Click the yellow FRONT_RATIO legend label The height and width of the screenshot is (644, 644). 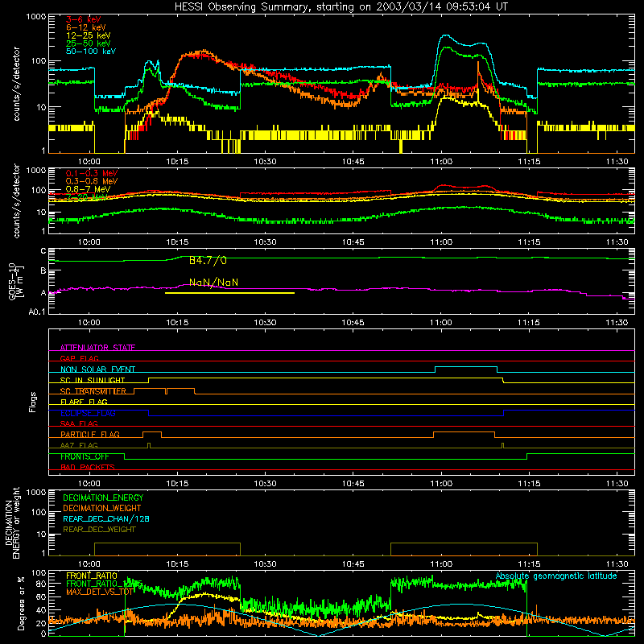tap(92, 576)
